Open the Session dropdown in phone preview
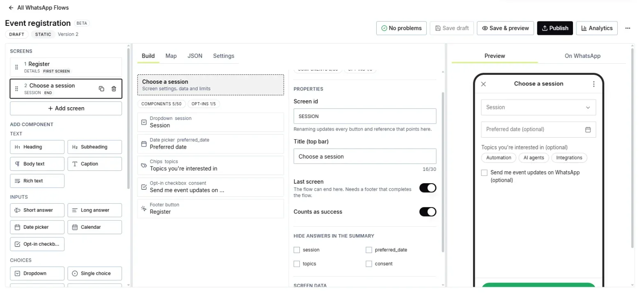 pos(538,108)
